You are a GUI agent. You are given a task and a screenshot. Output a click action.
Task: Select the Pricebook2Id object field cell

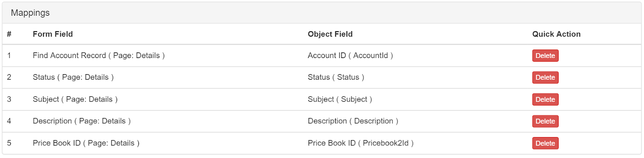coord(361,143)
